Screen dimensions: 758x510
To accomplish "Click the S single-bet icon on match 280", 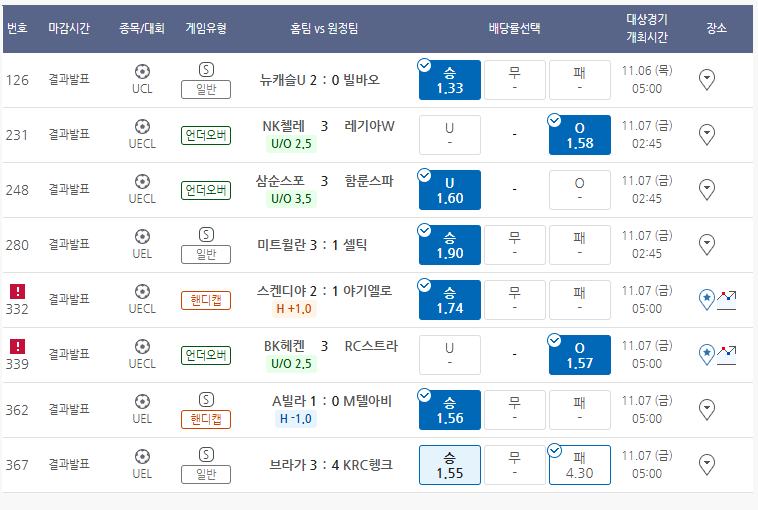I will pyautogui.click(x=206, y=235).
